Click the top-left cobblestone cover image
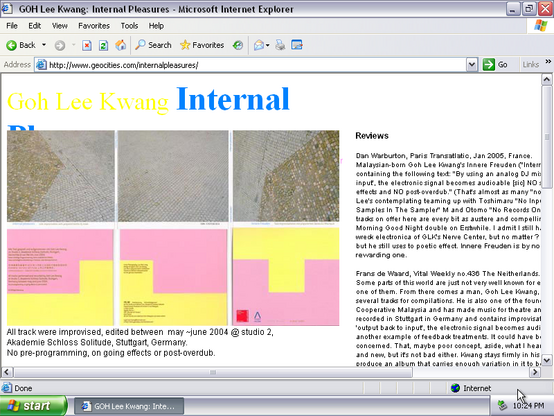554x416 pixels. pyautogui.click(x=61, y=176)
